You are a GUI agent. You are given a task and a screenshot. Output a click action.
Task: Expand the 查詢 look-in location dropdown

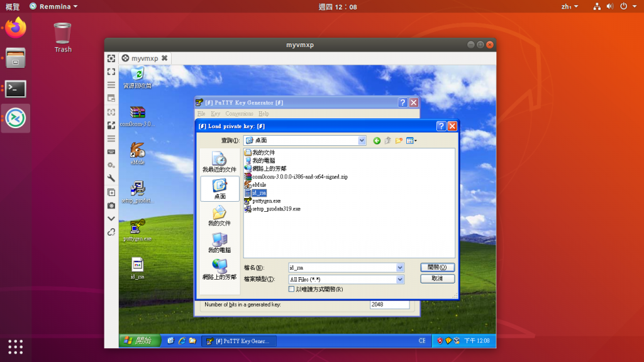coord(362,141)
